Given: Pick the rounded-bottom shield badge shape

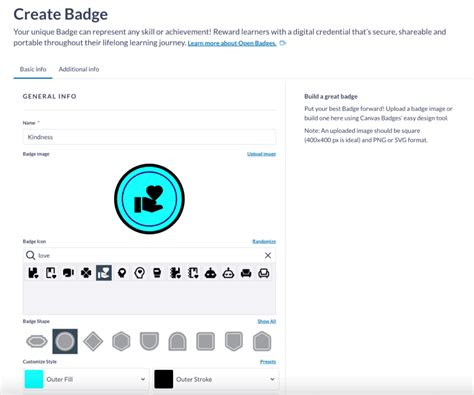Looking at the screenshot, I should pyautogui.click(x=149, y=341).
